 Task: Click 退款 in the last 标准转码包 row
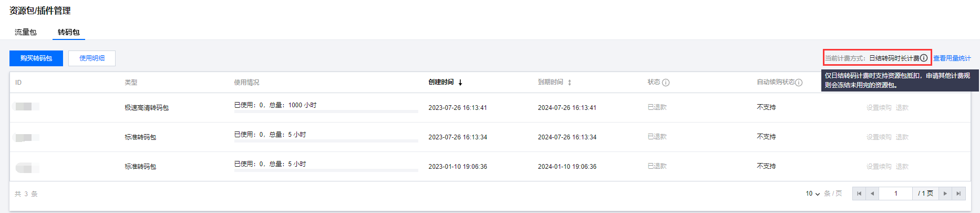tap(902, 166)
